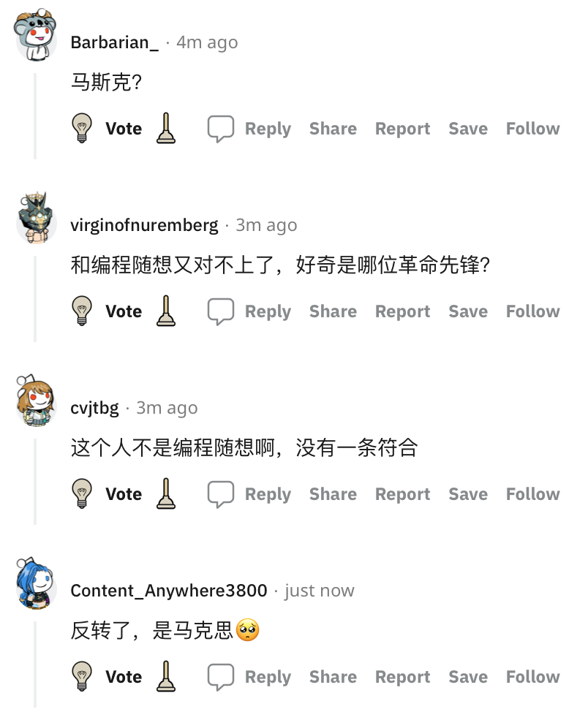Save Barbarian_'s comment
588x712 pixels.
click(468, 129)
